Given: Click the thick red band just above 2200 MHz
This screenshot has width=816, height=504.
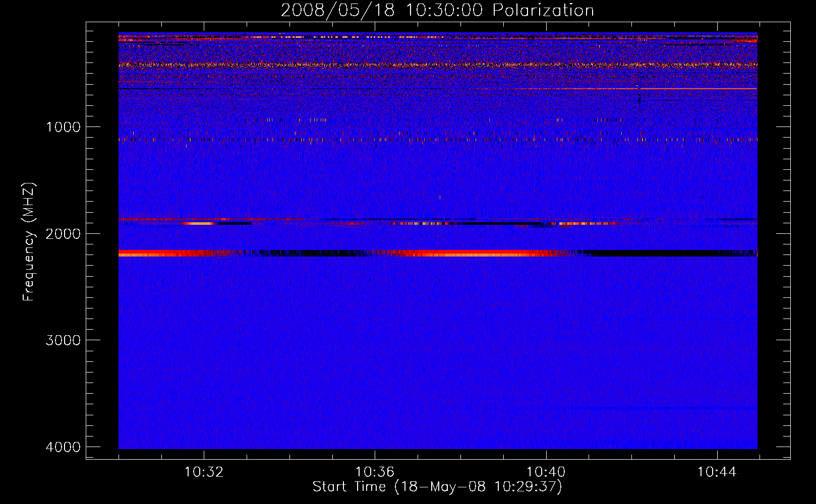Looking at the screenshot, I should (438, 253).
